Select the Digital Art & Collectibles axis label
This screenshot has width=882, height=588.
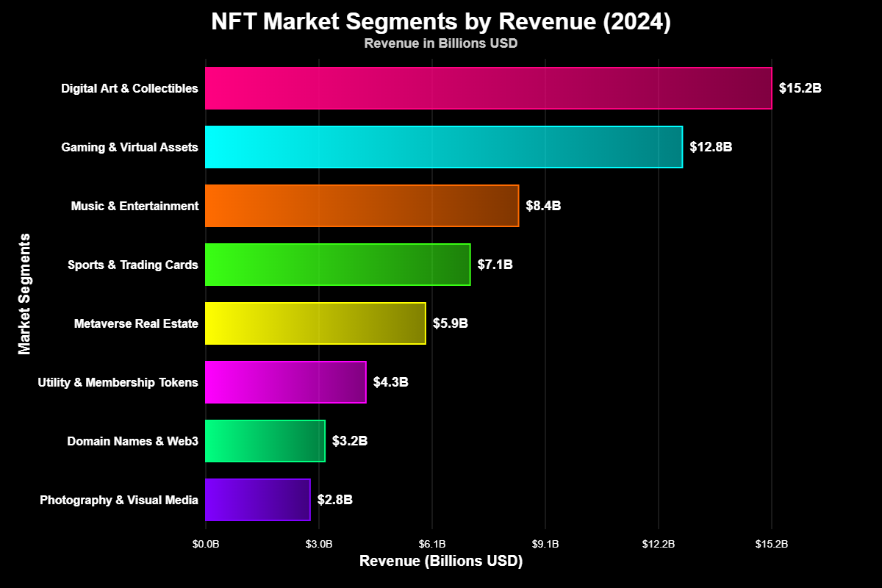tap(129, 88)
